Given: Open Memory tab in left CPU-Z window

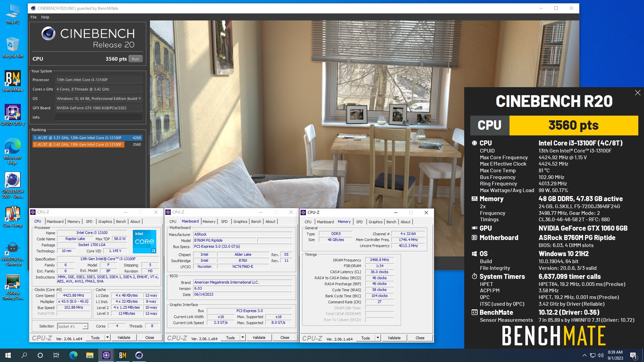Looking at the screenshot, I should coord(74,222).
